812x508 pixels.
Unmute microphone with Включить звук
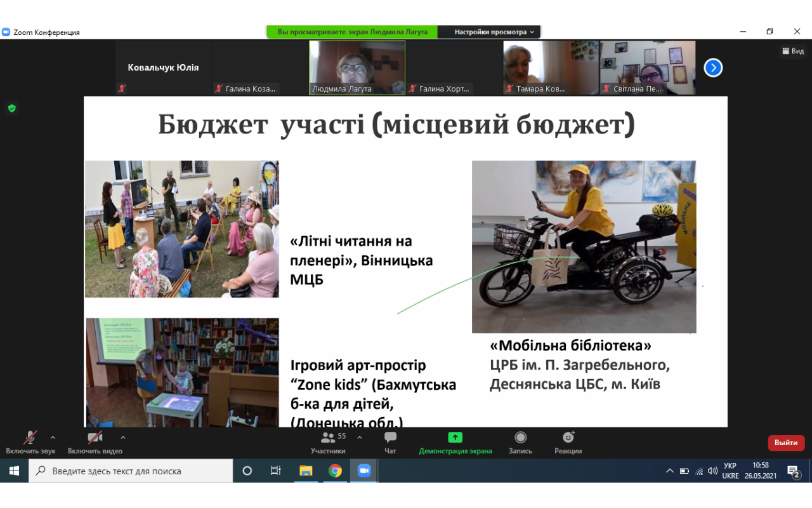(30, 442)
